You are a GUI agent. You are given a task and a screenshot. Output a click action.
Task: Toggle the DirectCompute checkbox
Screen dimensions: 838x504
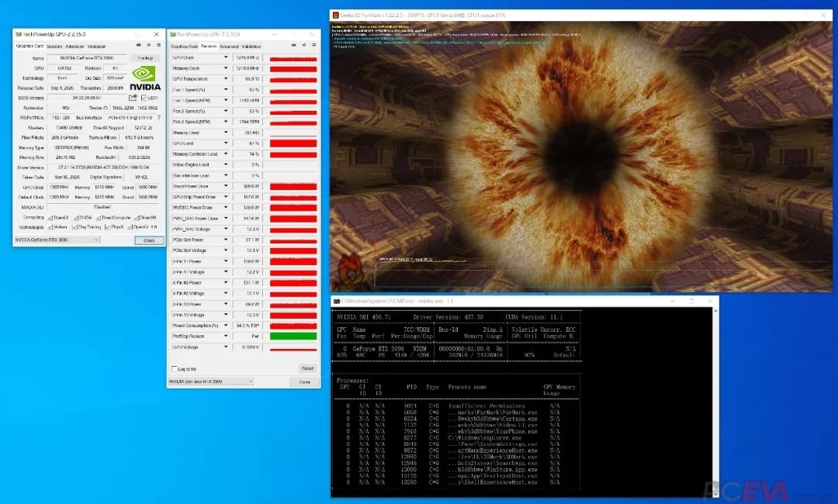point(99,218)
